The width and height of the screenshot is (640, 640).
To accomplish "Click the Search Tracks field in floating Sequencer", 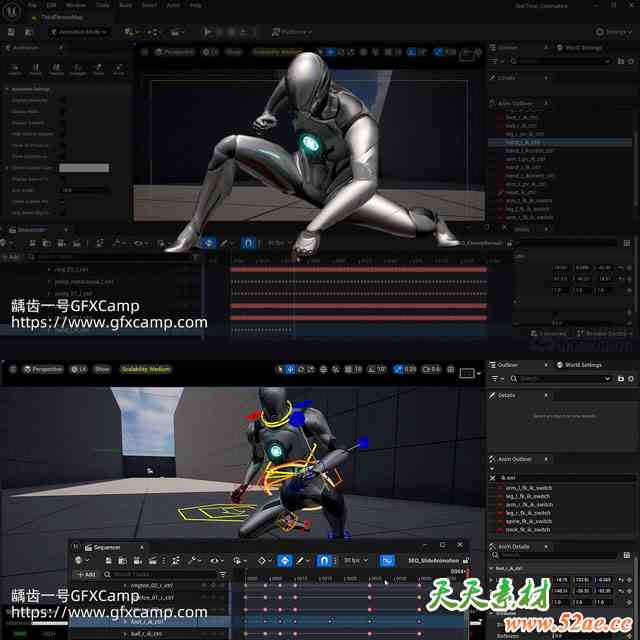I will click(161, 574).
